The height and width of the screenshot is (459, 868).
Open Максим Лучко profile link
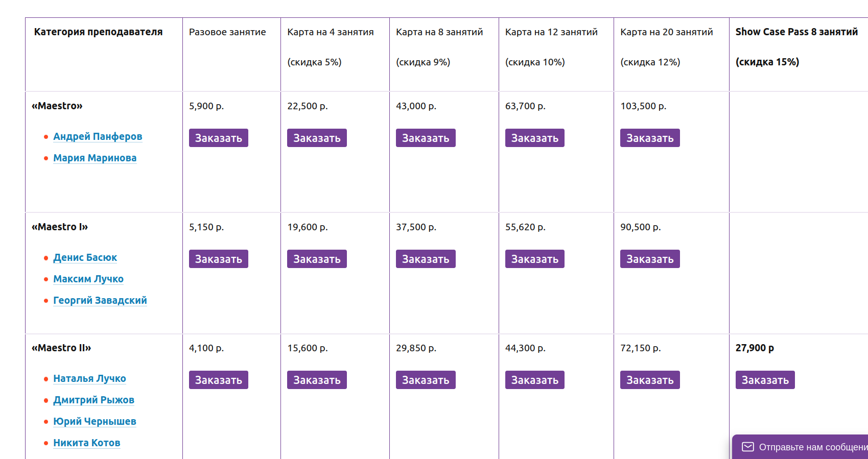(x=88, y=279)
